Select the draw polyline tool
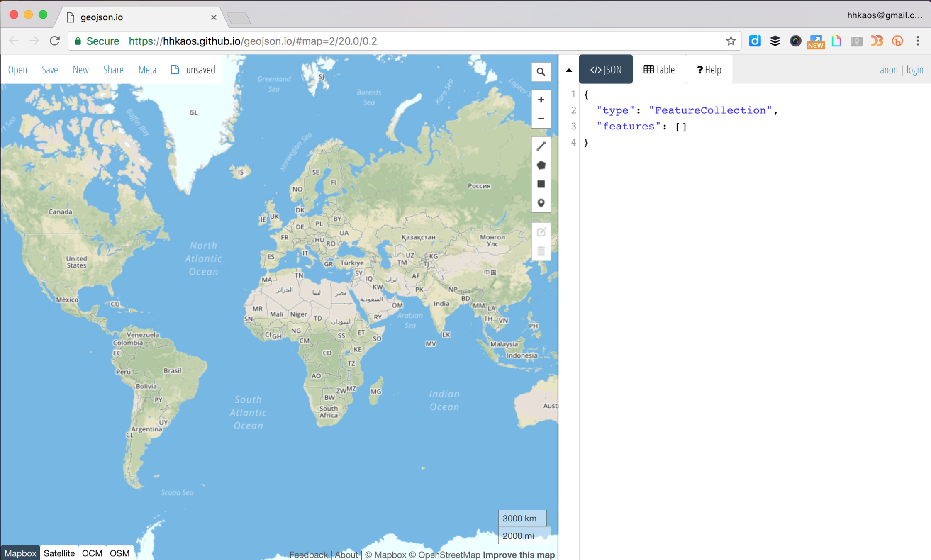931x560 pixels. (x=541, y=146)
